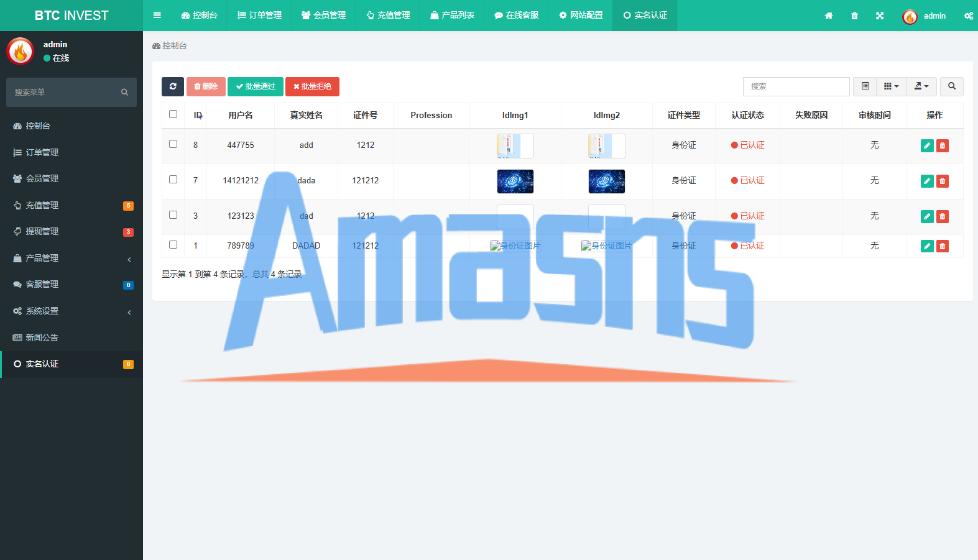Screen dimensions: 978x560
Task: Open 订单管理 in the top navigation
Action: (260, 16)
